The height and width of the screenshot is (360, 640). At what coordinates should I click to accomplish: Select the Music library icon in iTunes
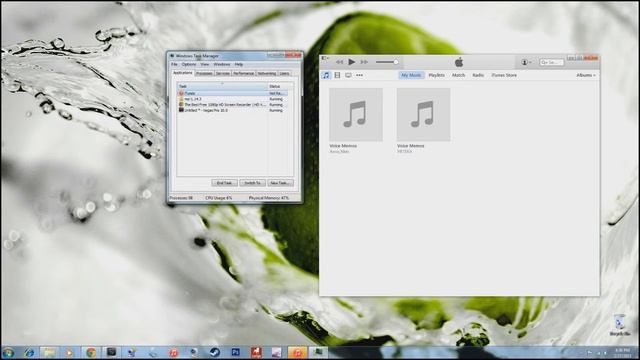(326, 75)
